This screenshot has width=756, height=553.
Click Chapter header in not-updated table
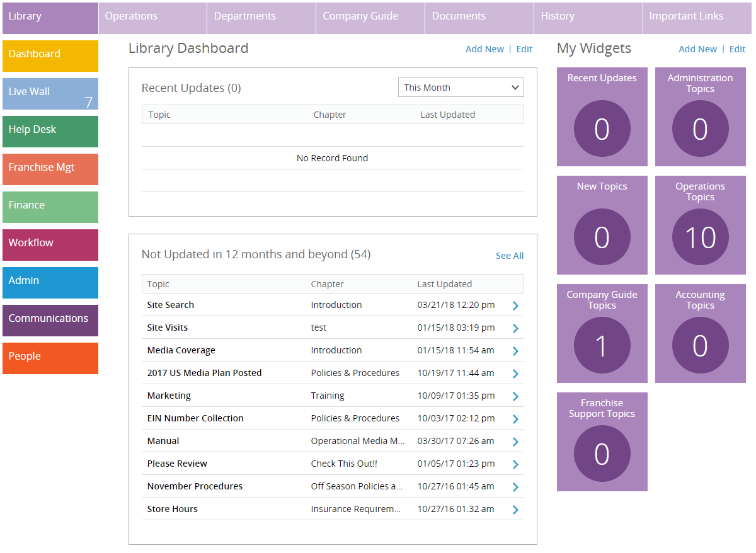coord(328,284)
